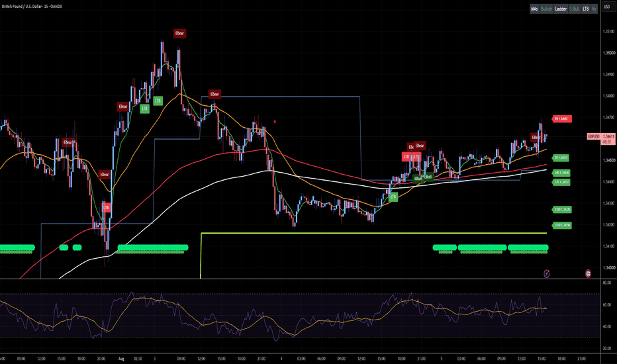The image size is (617, 364).
Task: Select the green S9 support label
Action: coord(561,158)
